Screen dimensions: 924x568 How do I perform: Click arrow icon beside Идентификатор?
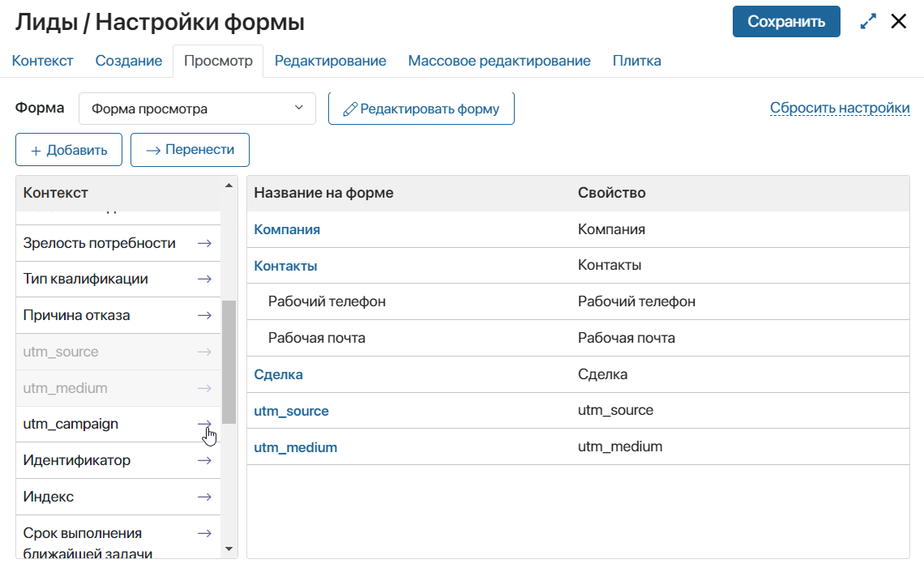(204, 460)
